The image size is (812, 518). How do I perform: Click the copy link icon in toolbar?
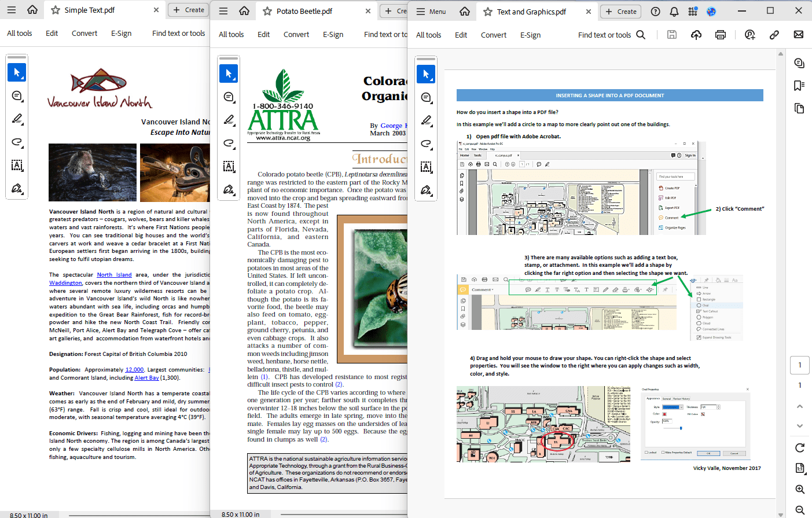coord(774,35)
